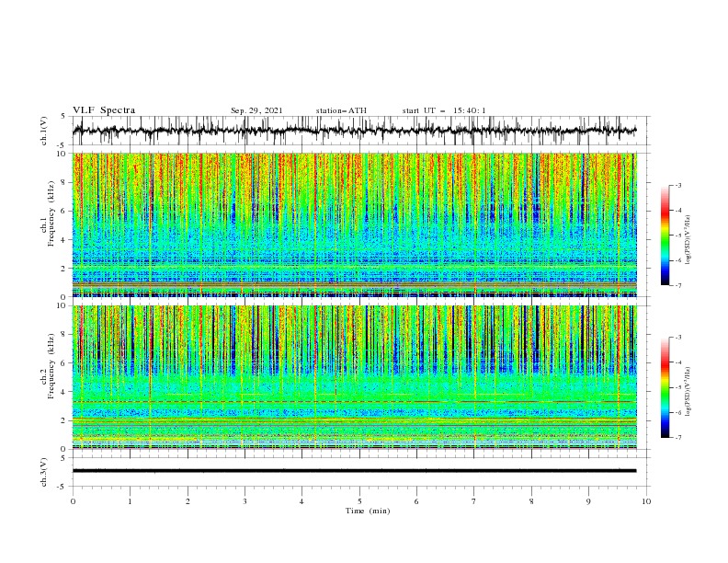Click inside the ch.2 spectrogram panel
Screen dimensions: 728x563
(x=354, y=377)
